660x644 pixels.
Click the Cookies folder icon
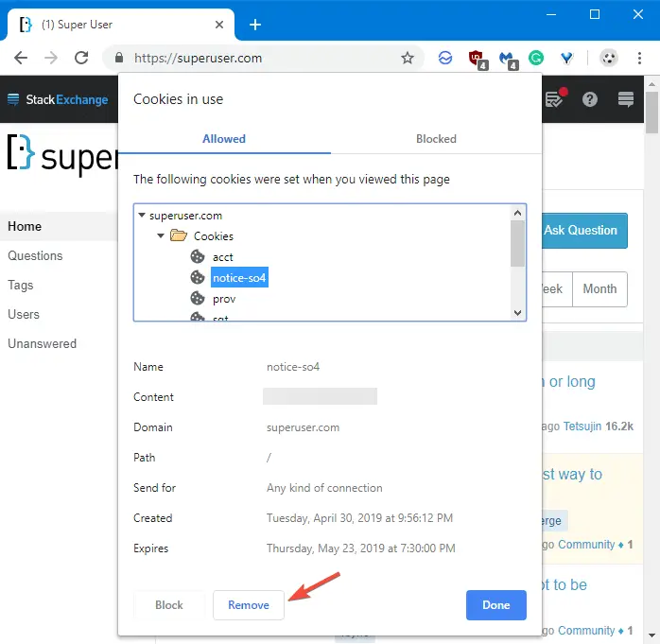click(179, 235)
